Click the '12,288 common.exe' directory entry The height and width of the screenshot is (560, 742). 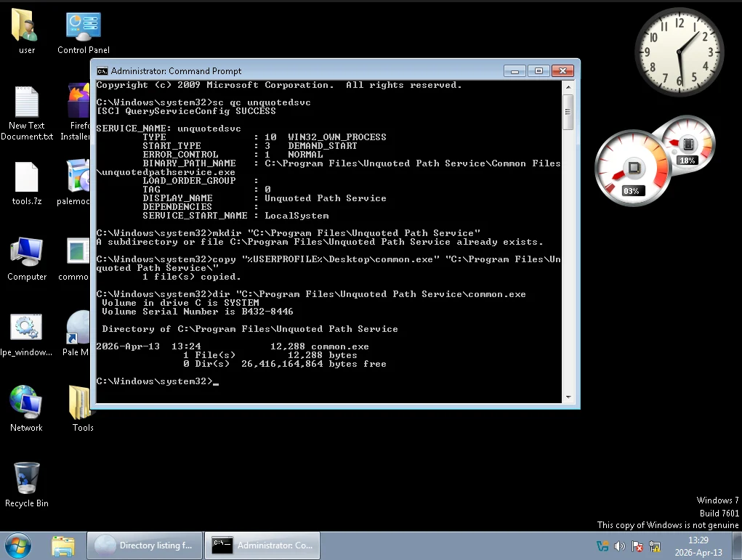click(x=233, y=346)
